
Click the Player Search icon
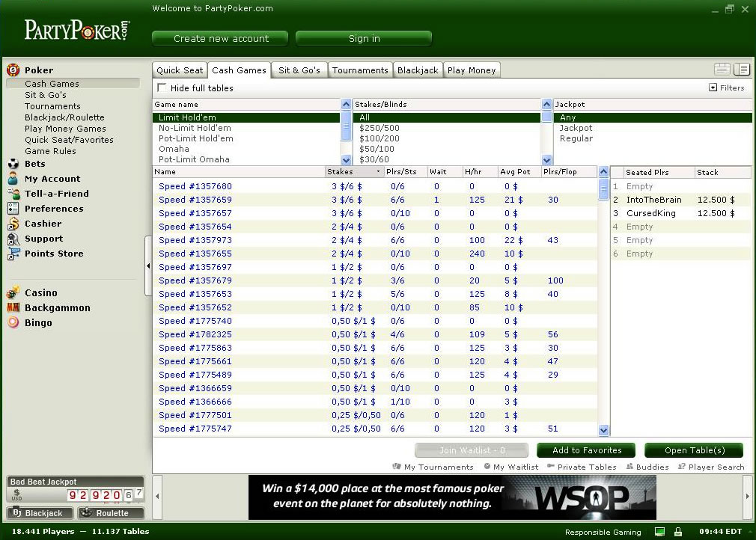682,466
